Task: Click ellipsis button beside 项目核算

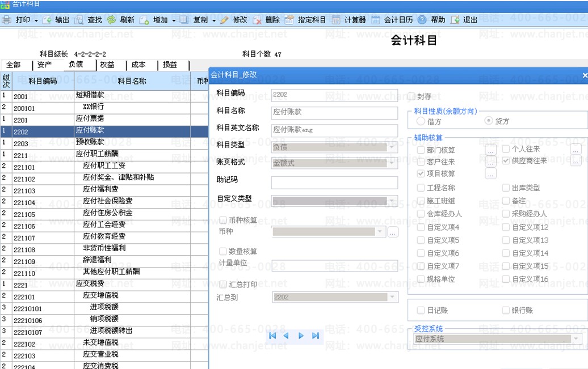Action: click(x=490, y=173)
